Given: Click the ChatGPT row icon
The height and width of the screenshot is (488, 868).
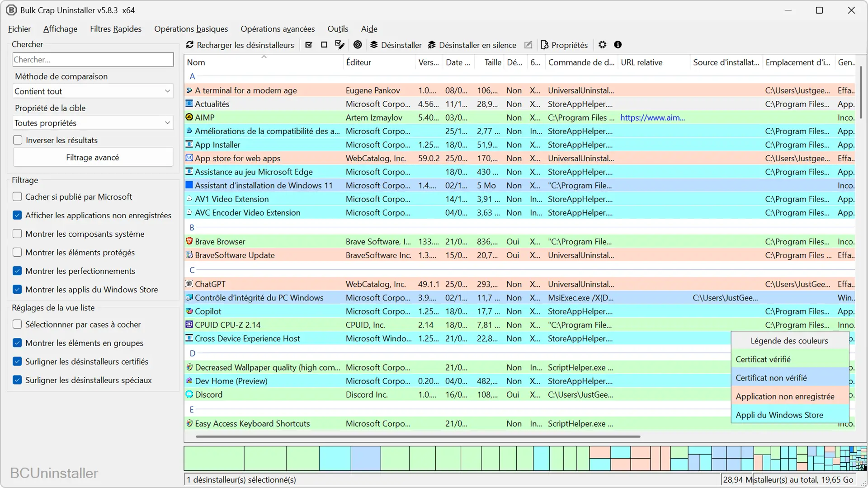Looking at the screenshot, I should [189, 284].
